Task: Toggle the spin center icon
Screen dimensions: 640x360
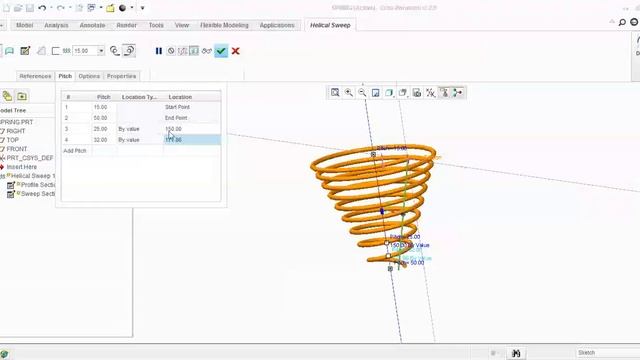Action: pyautogui.click(x=458, y=93)
